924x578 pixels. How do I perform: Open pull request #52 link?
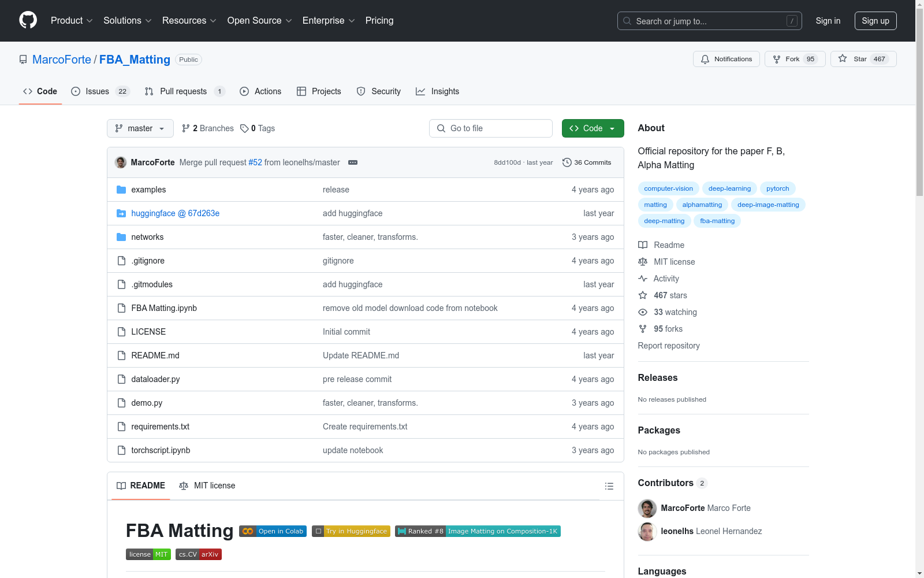coord(255,162)
